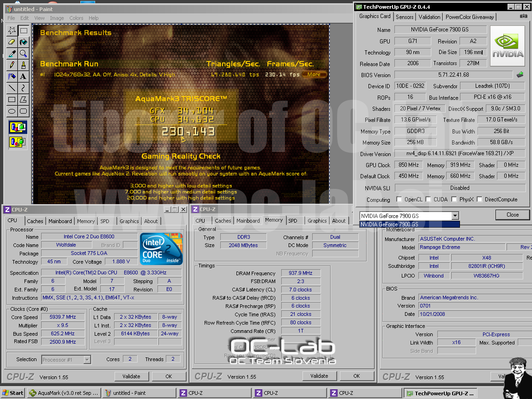Image resolution: width=532 pixels, height=399 pixels.
Task: Click the Intel Core 2 Duo logo
Action: 162,249
